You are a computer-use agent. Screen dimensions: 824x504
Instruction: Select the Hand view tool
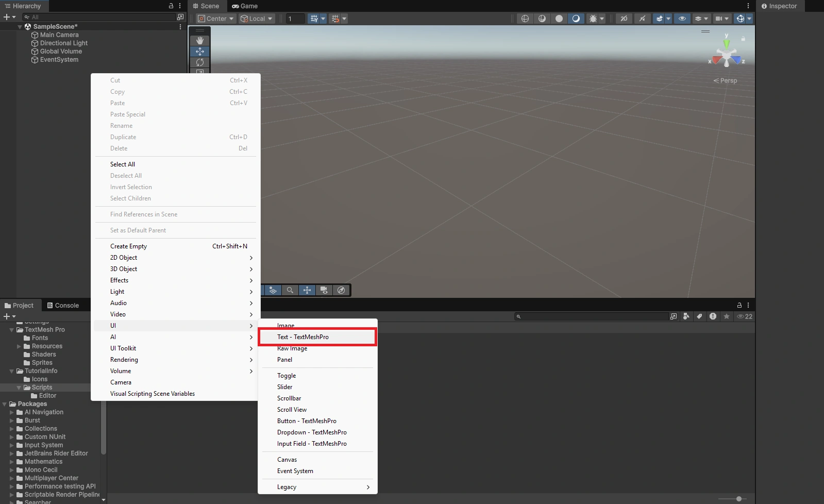tap(200, 41)
